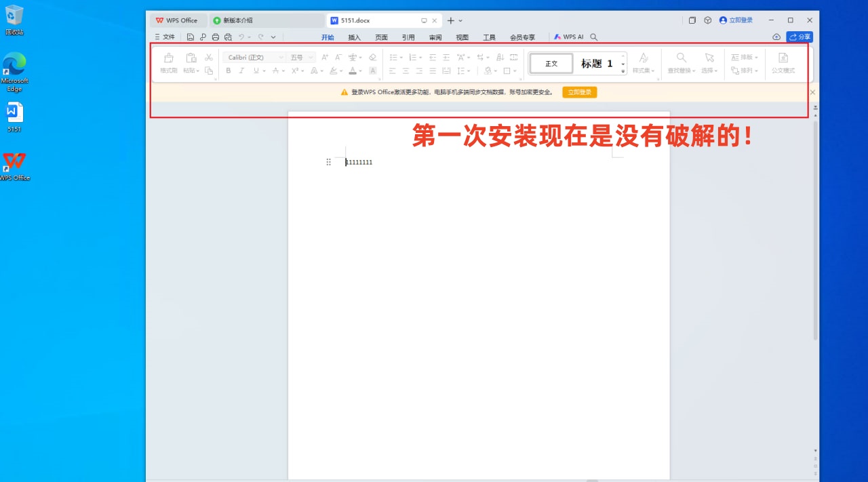Click the format painter icon

tap(168, 62)
